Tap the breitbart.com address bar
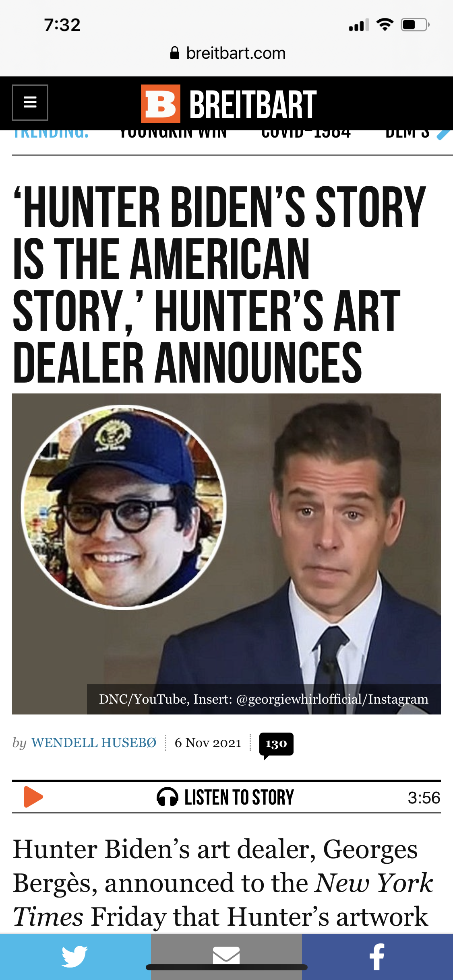The width and height of the screenshot is (453, 980). tap(228, 53)
